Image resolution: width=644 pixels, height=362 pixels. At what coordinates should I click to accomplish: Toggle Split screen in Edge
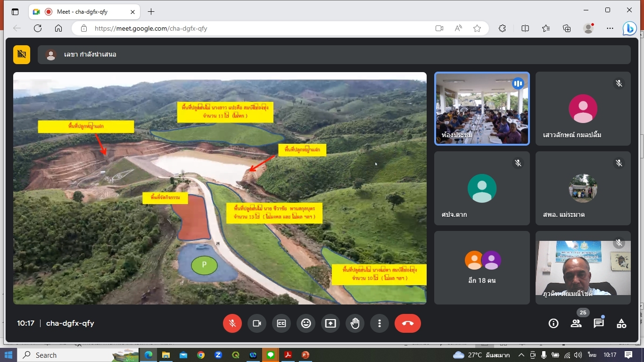(x=525, y=28)
